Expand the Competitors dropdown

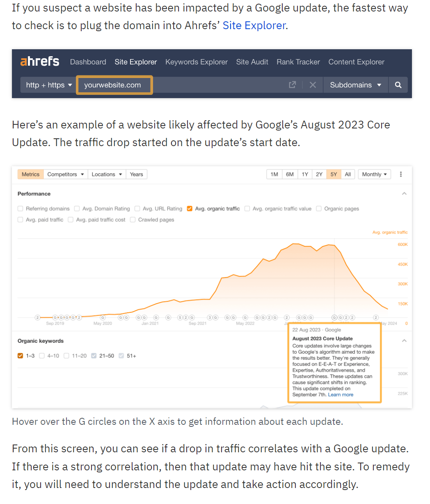click(x=65, y=174)
